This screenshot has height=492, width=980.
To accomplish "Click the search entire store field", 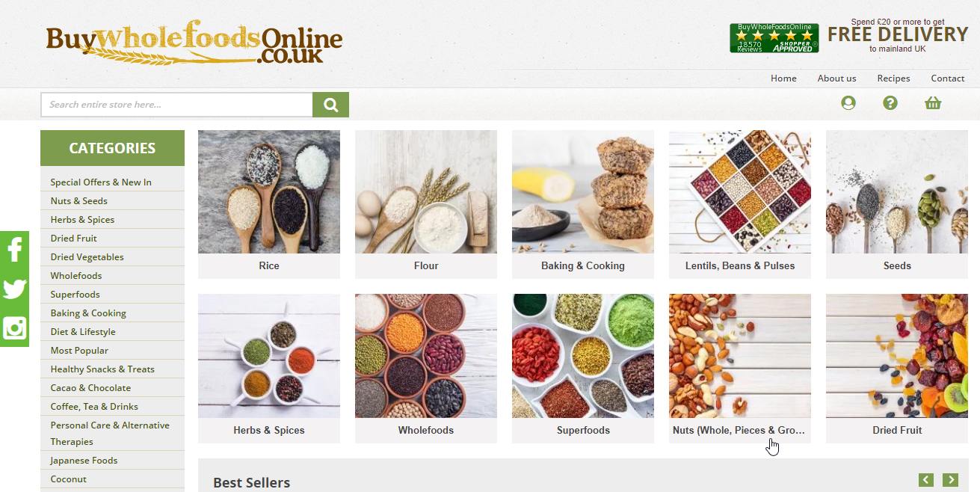I will (176, 105).
